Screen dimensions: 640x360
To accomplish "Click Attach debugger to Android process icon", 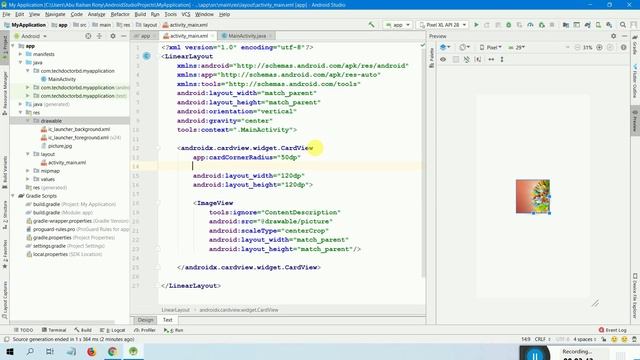I will (542, 25).
